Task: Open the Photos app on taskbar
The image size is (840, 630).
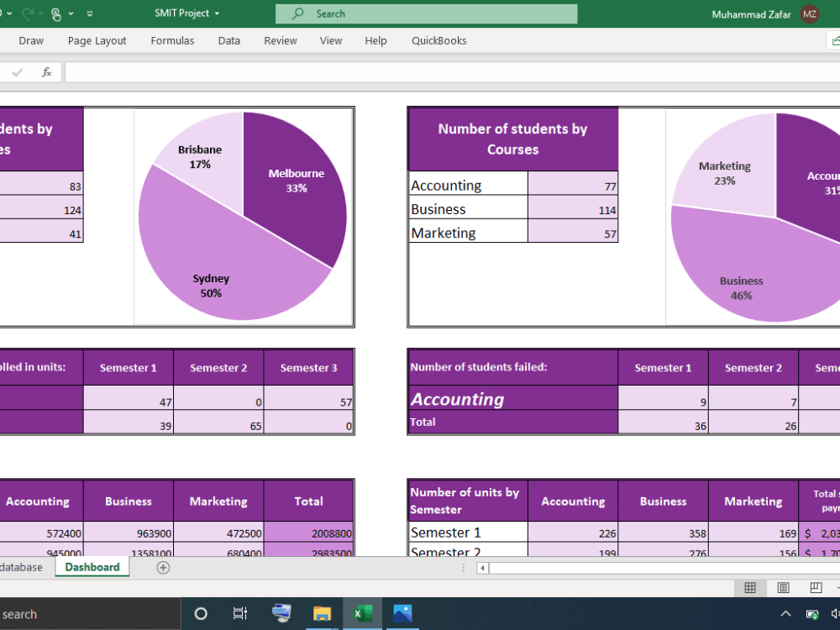Action: click(x=402, y=613)
